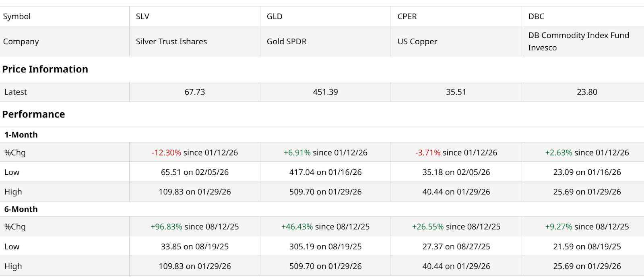Screen dimensions: 644x277
Task: Click DB Commodity Index Fund Invesco name
Action: click(x=578, y=41)
